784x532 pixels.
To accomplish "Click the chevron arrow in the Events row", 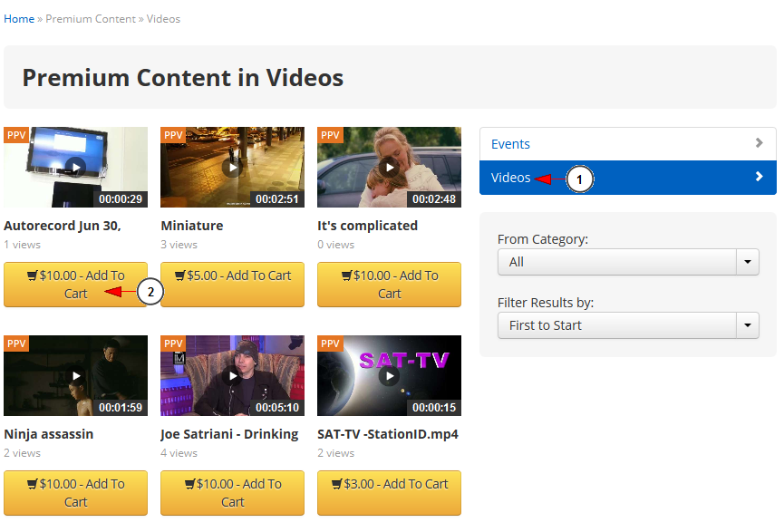I will point(759,143).
